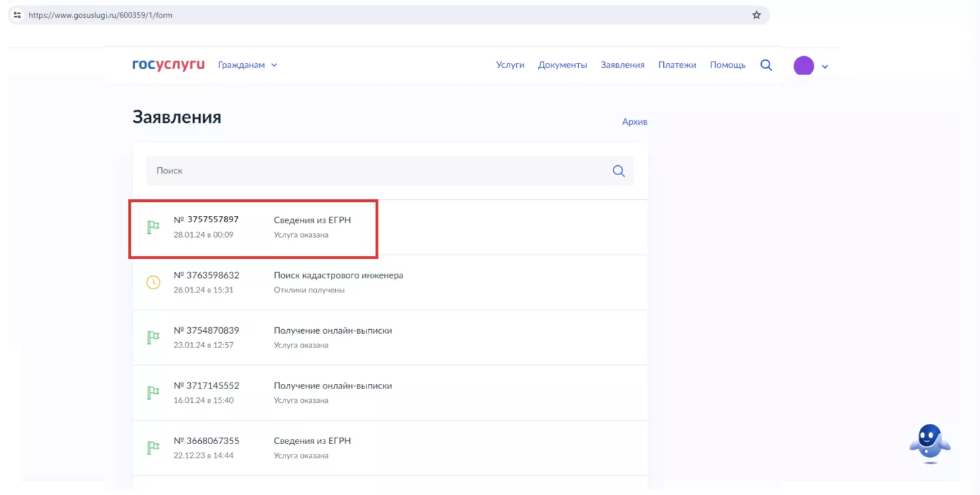Open the Помощь menu item
The height and width of the screenshot is (495, 980).
[728, 65]
